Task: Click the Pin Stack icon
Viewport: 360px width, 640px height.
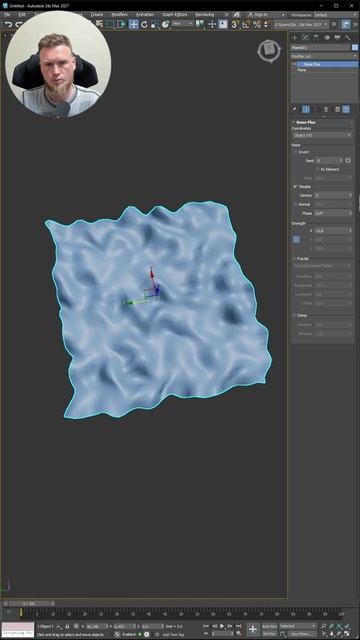Action: click(x=294, y=109)
